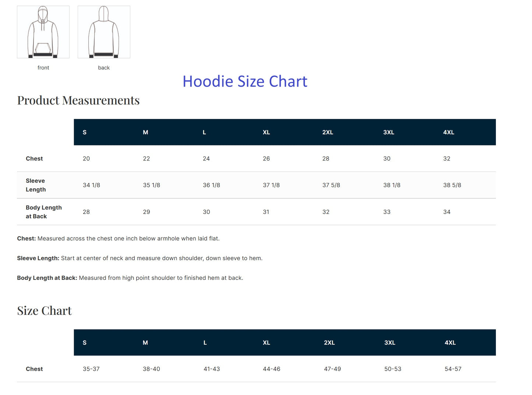Image resolution: width=532 pixels, height=395 pixels.
Task: Click the 'back' caption label
Action: tap(104, 68)
